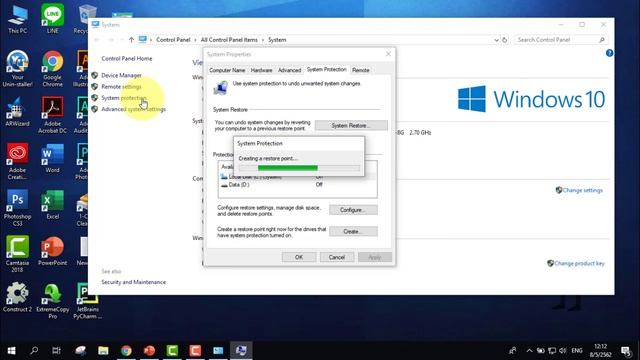
Task: Click All Control Panel Items breadcrumb
Action: pyautogui.click(x=229, y=40)
